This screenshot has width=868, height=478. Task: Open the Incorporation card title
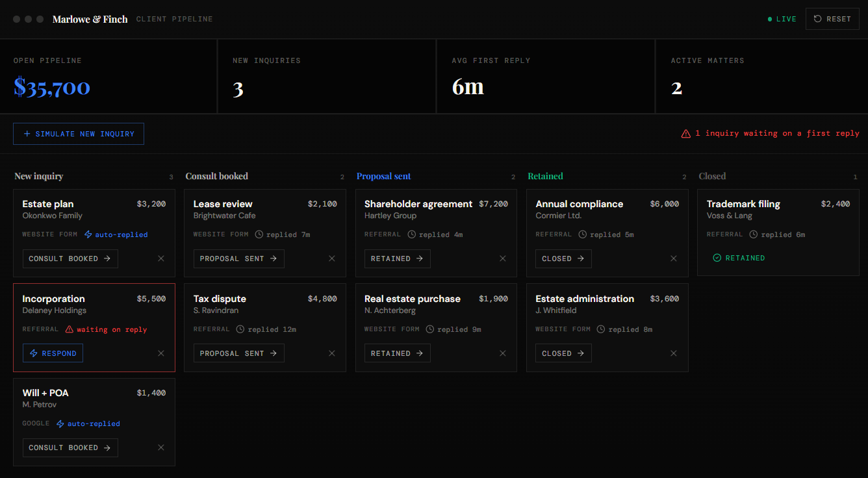pos(53,299)
